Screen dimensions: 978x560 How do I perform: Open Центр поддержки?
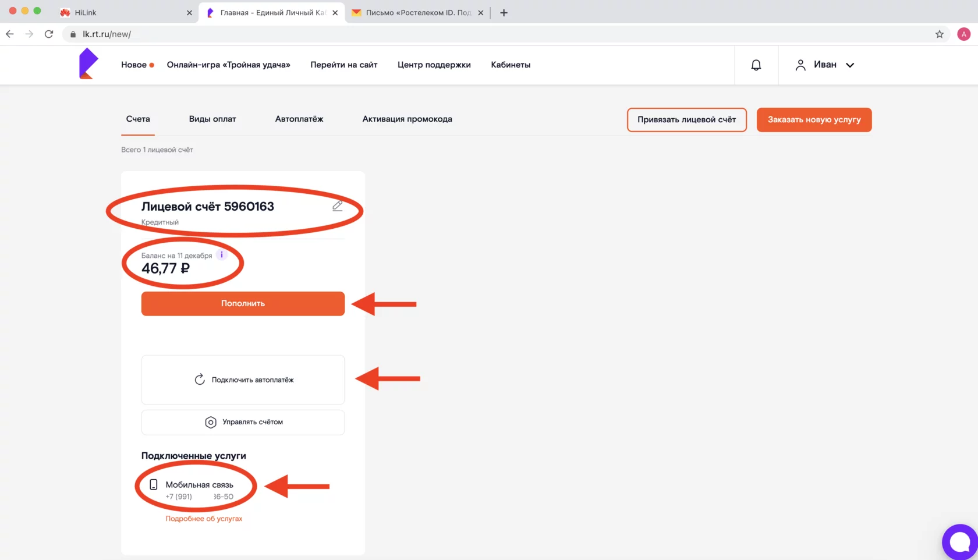(x=434, y=65)
